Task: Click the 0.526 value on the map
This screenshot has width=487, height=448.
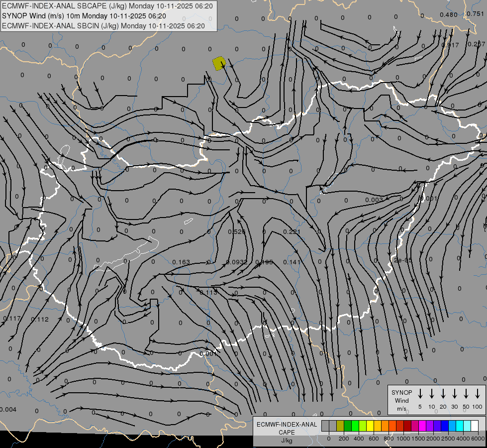Action: click(x=237, y=231)
